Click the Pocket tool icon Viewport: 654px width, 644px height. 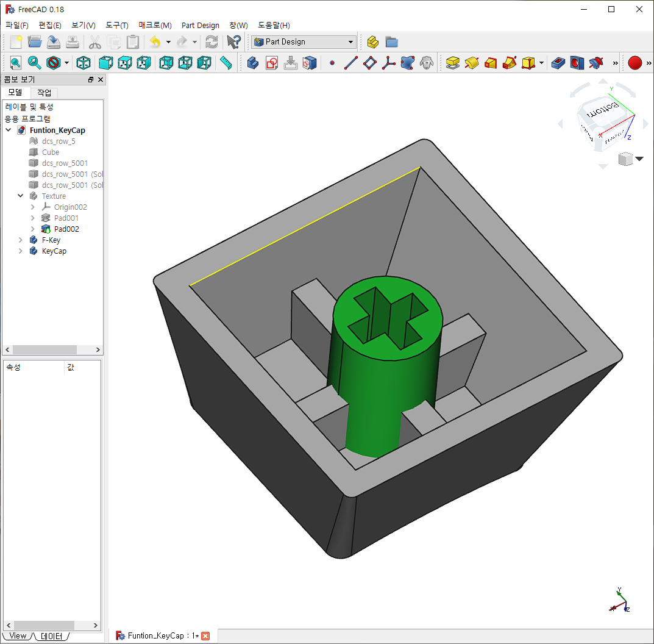pyautogui.click(x=558, y=63)
